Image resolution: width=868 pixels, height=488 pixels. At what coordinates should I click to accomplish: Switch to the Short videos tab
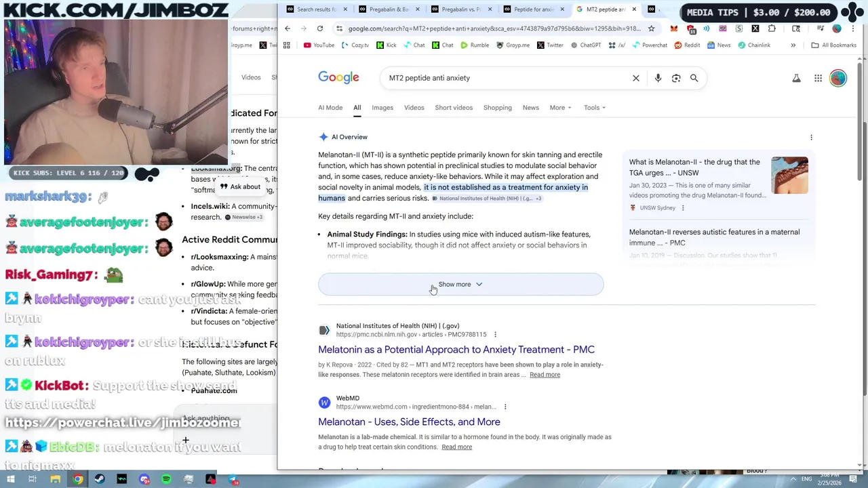(454, 108)
